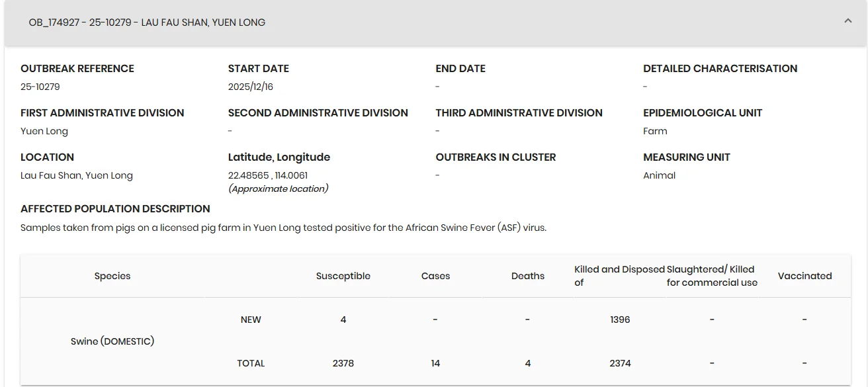Click the Susceptible column header
This screenshot has width=868, height=387.
[343, 276]
